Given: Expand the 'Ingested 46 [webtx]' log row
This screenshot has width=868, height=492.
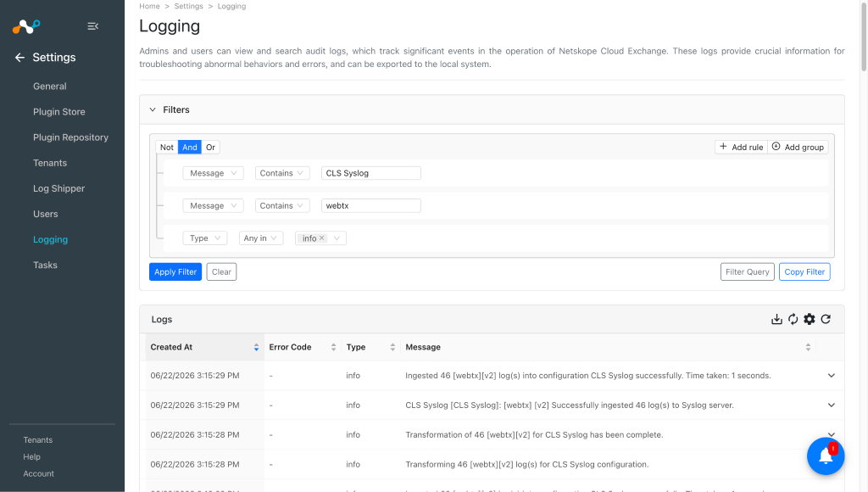Looking at the screenshot, I should pyautogui.click(x=831, y=376).
